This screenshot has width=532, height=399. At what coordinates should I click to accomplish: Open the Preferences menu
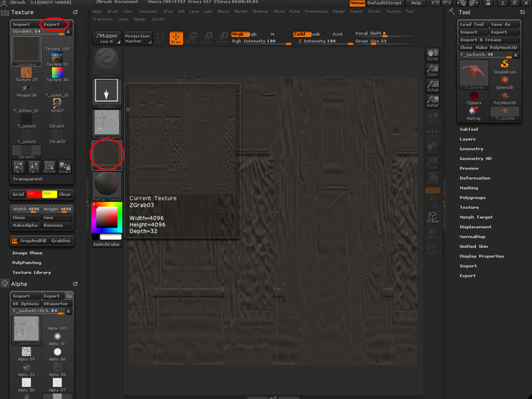point(316,11)
